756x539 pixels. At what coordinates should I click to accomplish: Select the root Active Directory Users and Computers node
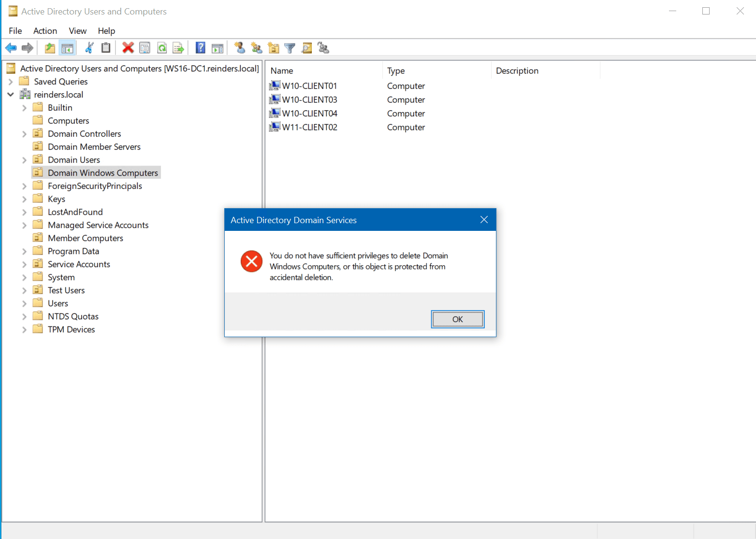point(139,69)
